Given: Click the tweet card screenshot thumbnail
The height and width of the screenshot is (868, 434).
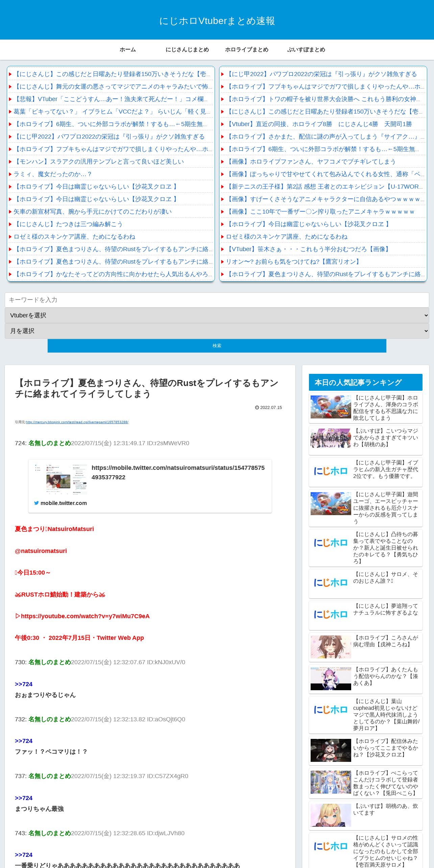Looking at the screenshot, I should coord(60,479).
